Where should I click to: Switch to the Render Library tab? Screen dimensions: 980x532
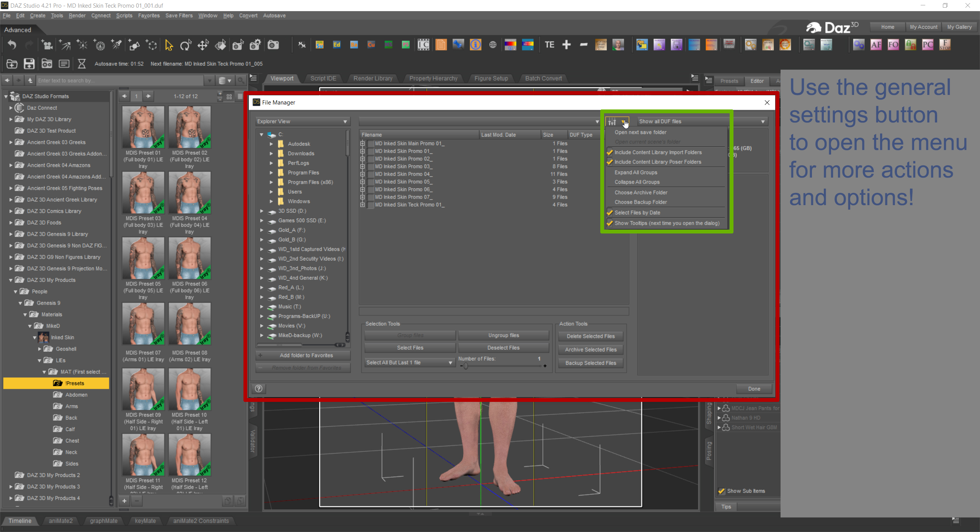373,78
